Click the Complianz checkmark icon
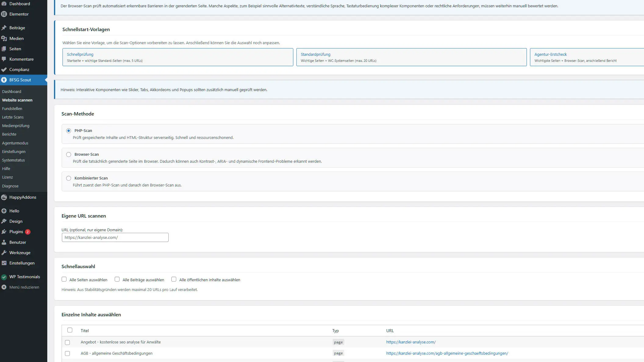The width and height of the screenshot is (644, 362). pyautogui.click(x=4, y=69)
